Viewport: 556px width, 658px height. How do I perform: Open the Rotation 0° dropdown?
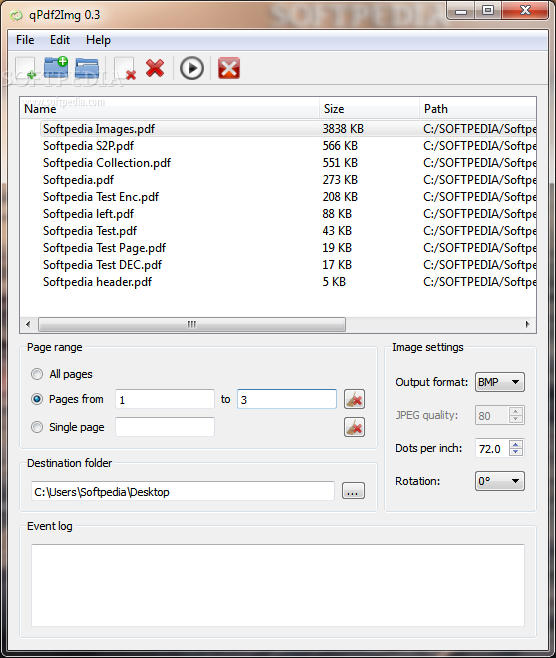[499, 481]
